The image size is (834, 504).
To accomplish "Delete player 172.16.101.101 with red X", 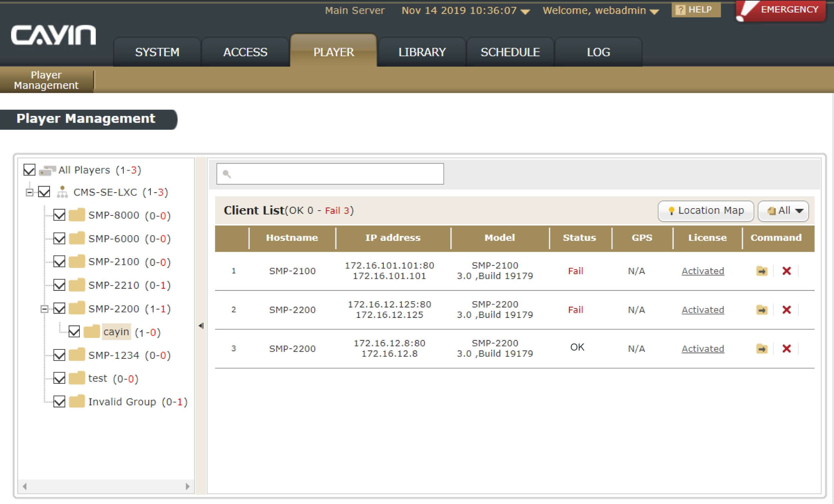I will click(x=787, y=271).
